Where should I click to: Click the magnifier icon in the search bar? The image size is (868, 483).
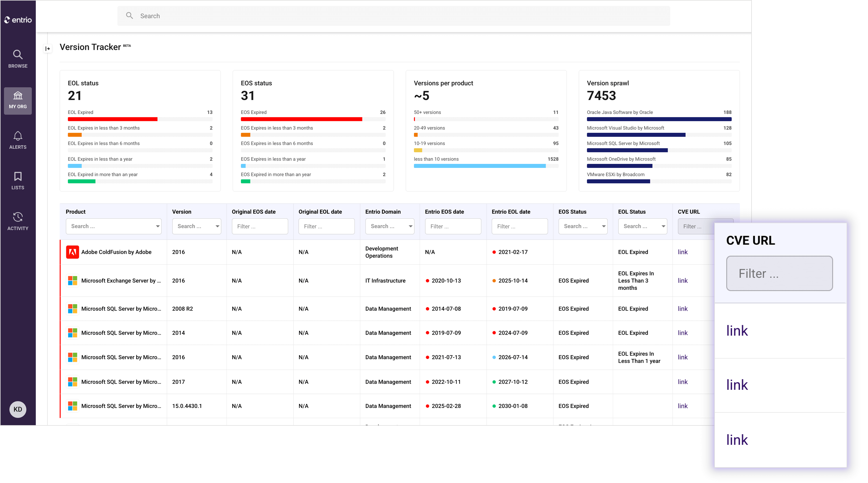coord(129,16)
